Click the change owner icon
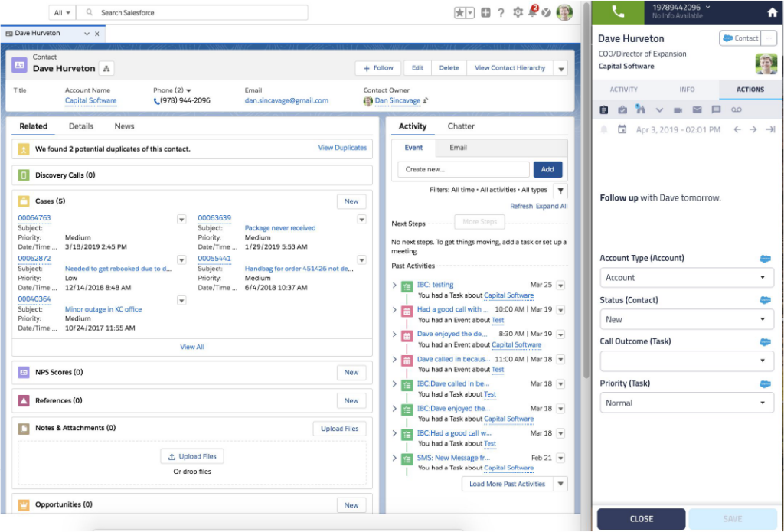This screenshot has width=784, height=532. click(x=426, y=100)
